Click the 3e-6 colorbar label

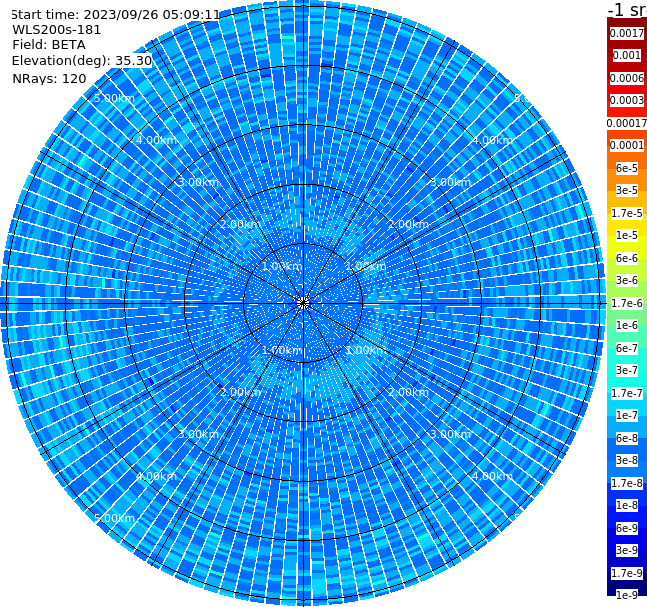[627, 280]
